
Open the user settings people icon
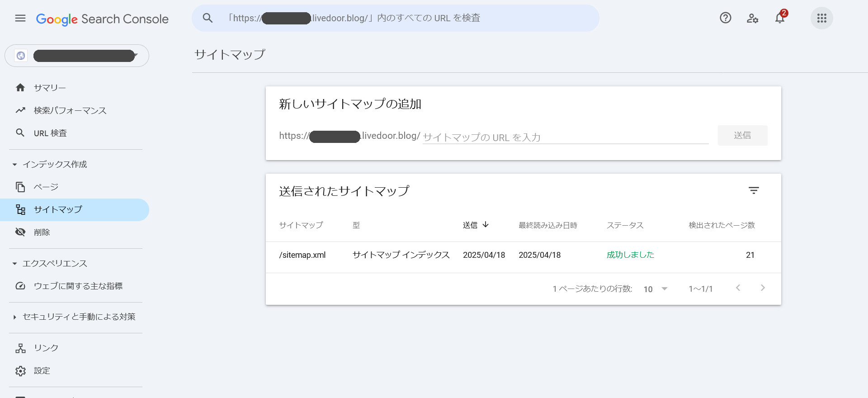pyautogui.click(x=752, y=18)
